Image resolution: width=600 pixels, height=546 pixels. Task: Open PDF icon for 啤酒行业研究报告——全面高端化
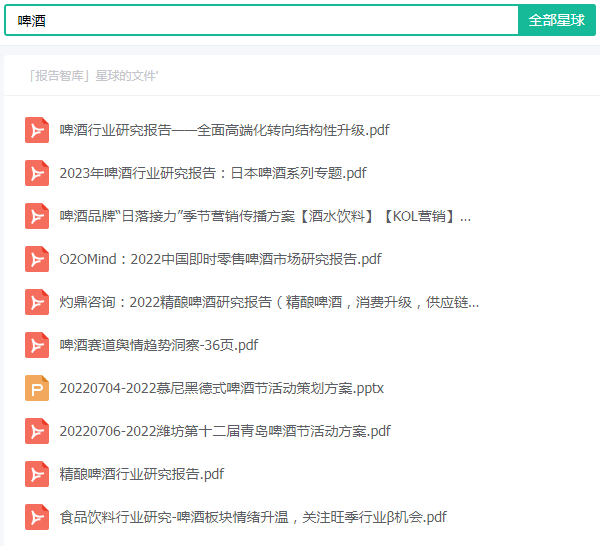[x=37, y=130]
